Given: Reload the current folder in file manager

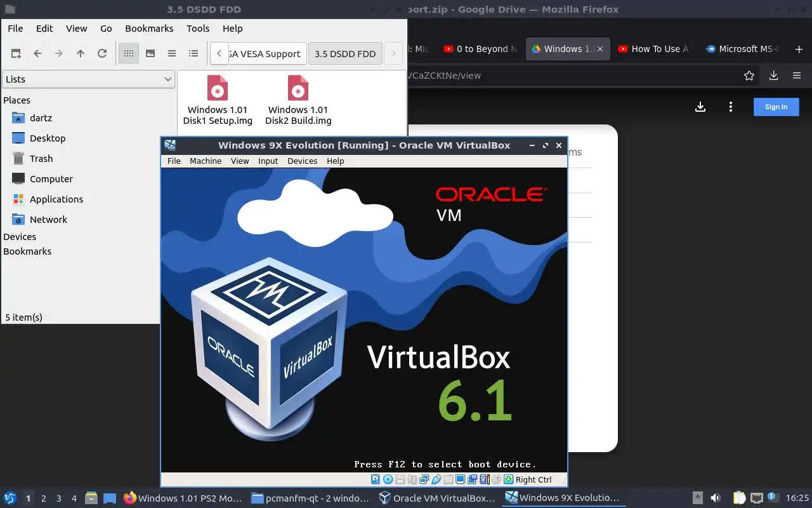Looking at the screenshot, I should [x=102, y=54].
